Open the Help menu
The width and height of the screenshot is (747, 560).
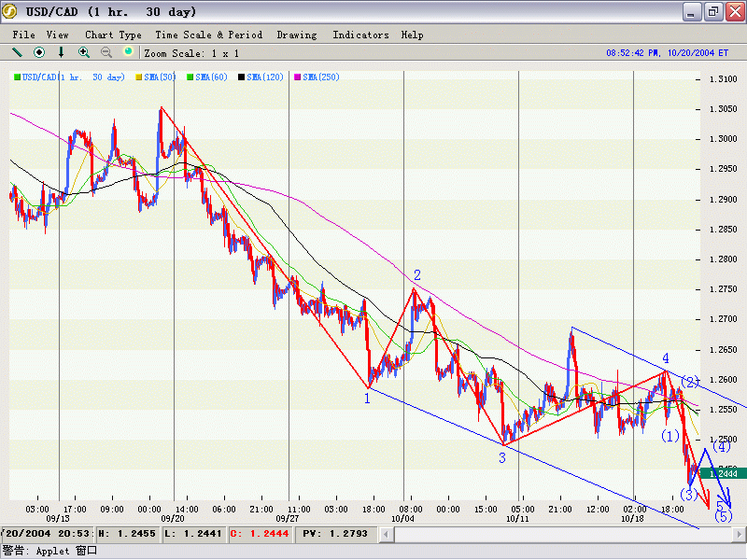(412, 35)
